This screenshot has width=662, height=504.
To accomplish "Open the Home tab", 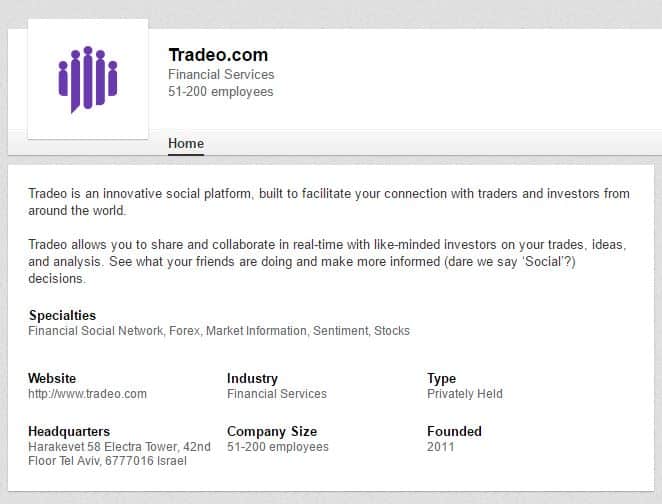I will coord(186,144).
